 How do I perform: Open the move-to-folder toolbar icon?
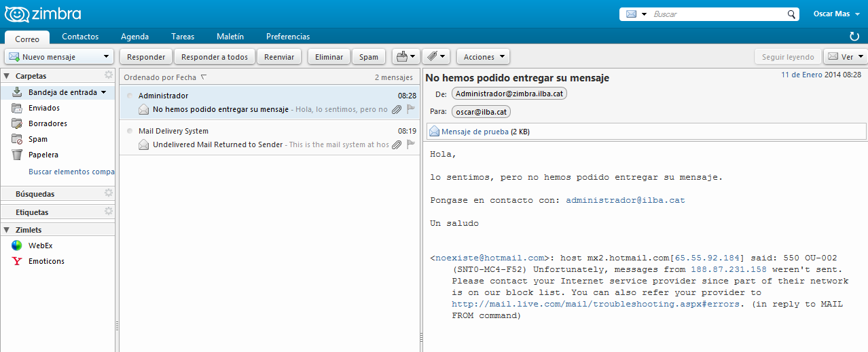[x=405, y=57]
